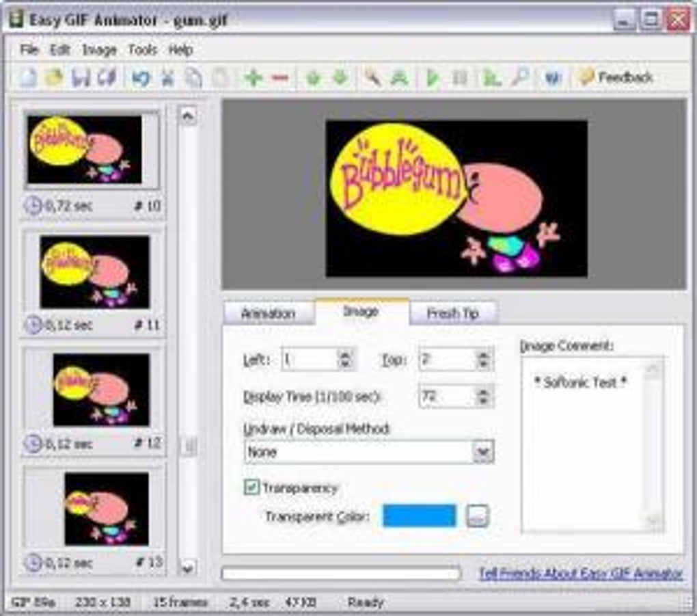The height and width of the screenshot is (616, 697).
Task: Click the '47 KB' status bar text
Action: [301, 602]
